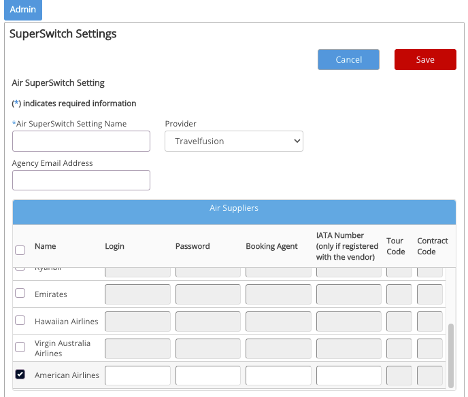Viewport: 468px width, 397px height.
Task: Click the Name column header
Action: [45, 246]
